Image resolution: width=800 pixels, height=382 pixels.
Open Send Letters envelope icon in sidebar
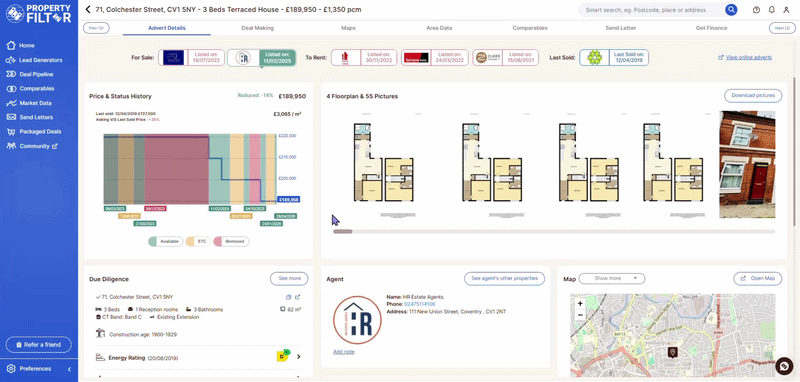tap(11, 117)
